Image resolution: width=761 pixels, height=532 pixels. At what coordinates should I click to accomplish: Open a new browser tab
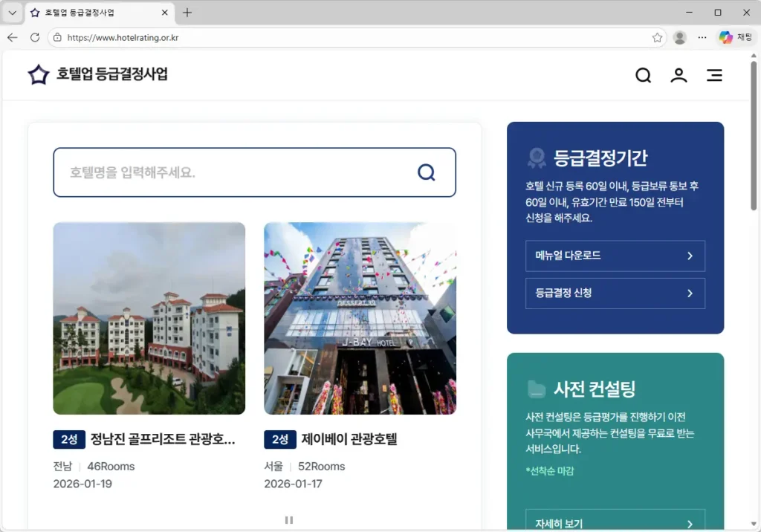[187, 13]
